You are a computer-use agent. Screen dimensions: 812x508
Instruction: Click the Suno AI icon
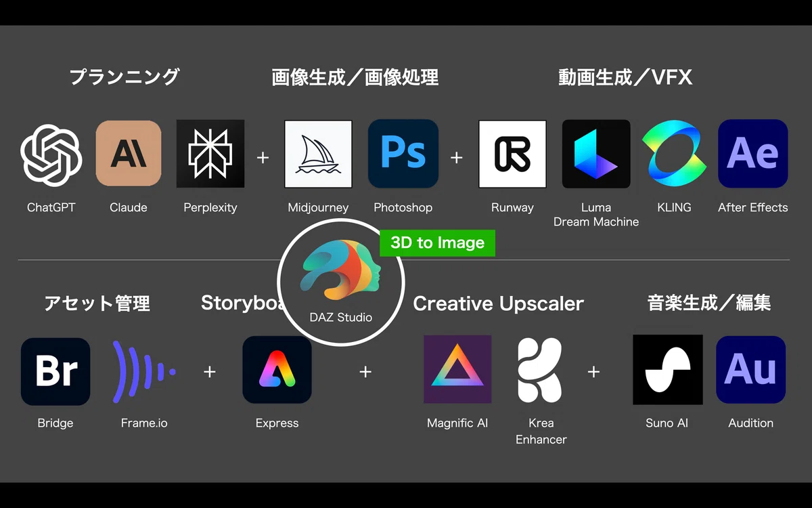(x=667, y=370)
